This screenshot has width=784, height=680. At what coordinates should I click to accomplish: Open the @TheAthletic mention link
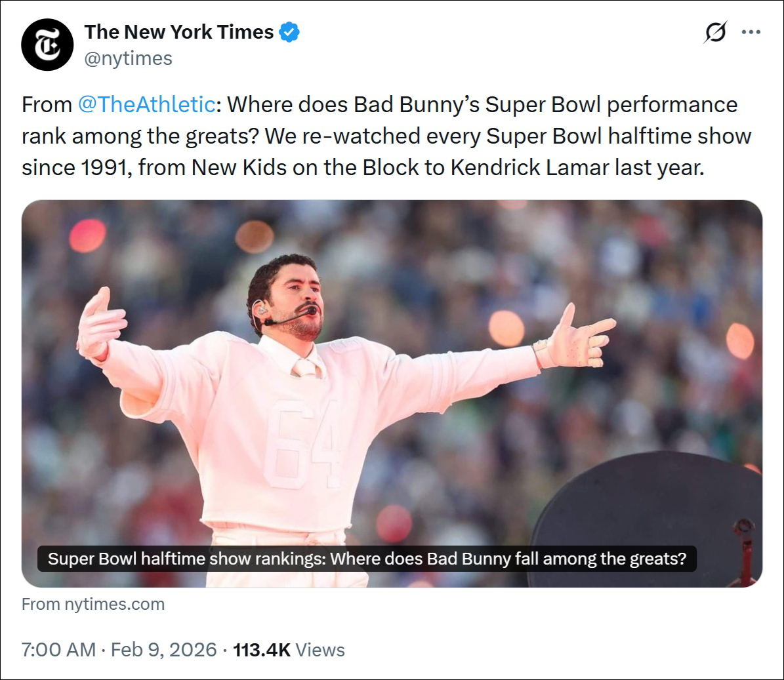(x=146, y=105)
